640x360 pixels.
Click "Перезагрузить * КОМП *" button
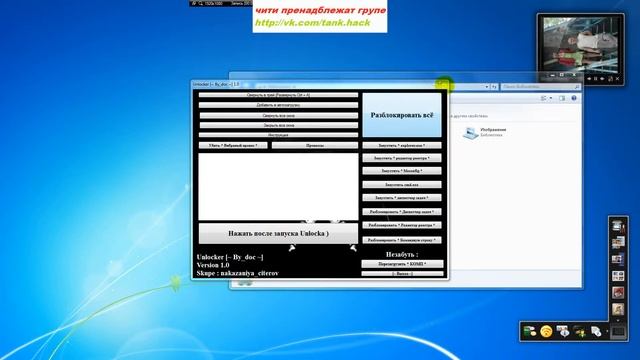[x=402, y=264]
